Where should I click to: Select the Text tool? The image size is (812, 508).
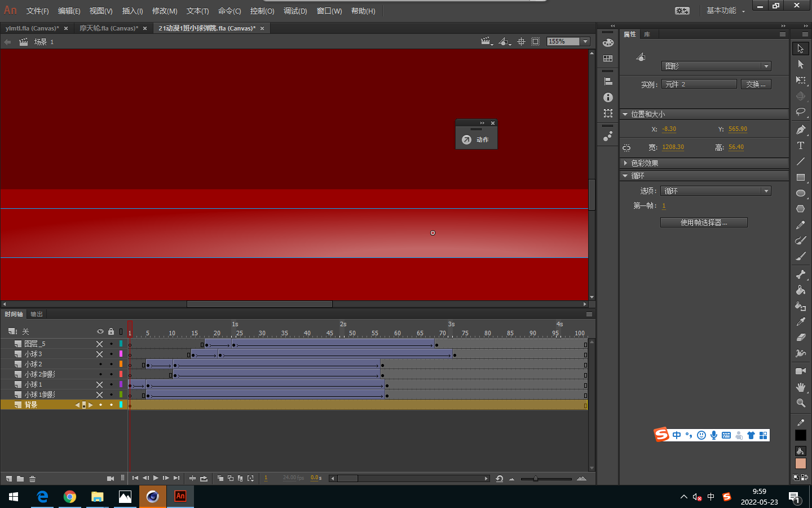point(800,146)
